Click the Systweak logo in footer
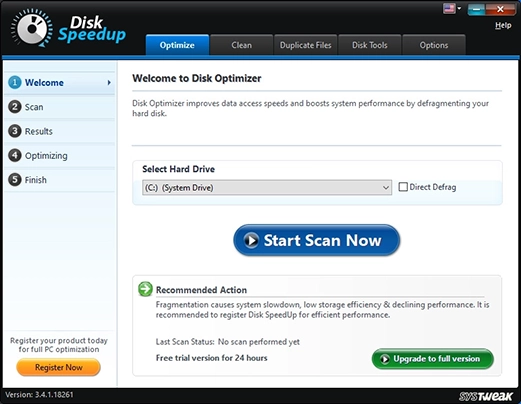Viewport: 521px width, 404px height. coord(486,396)
